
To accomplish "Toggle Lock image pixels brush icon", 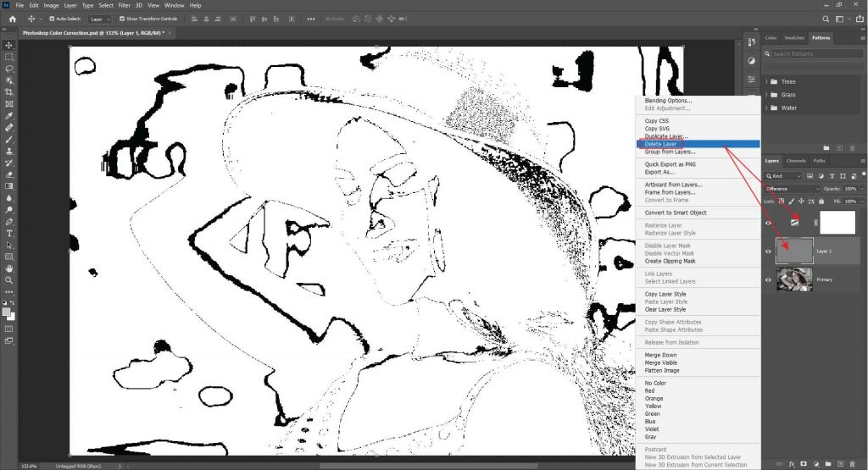I will (x=791, y=202).
